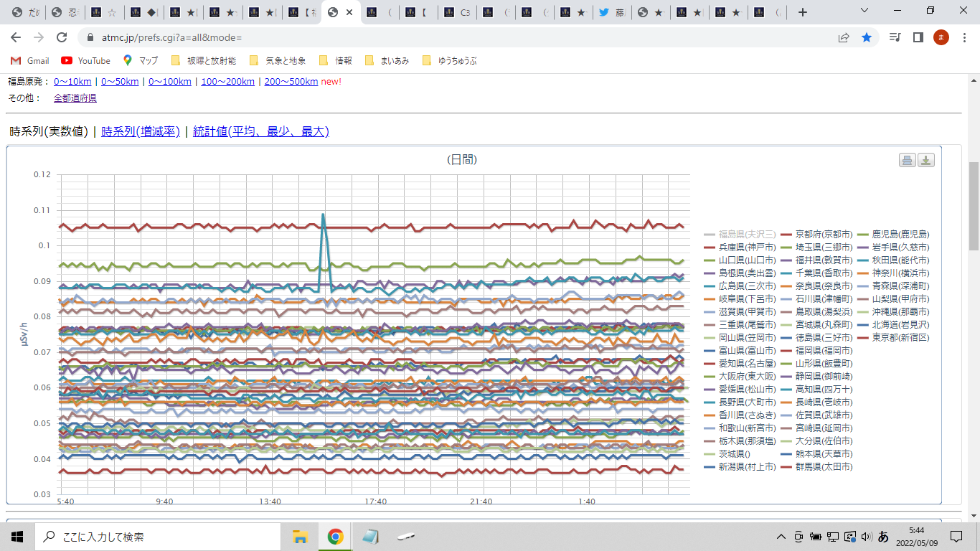
Task: Bookmark this page with the star icon
Action: tap(867, 37)
